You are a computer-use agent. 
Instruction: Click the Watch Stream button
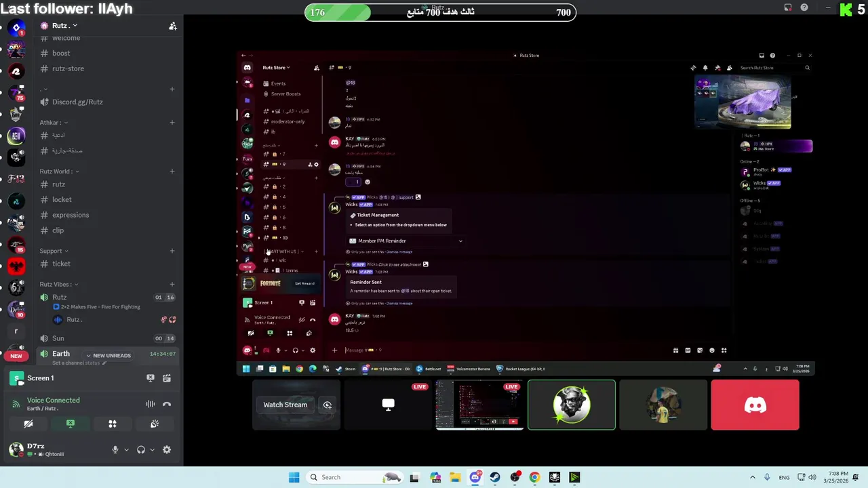(x=285, y=405)
